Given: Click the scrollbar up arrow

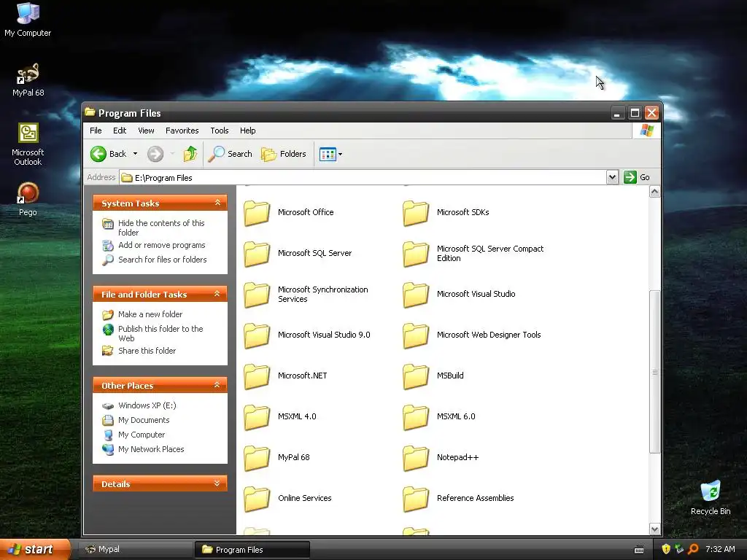Looking at the screenshot, I should (x=654, y=192).
